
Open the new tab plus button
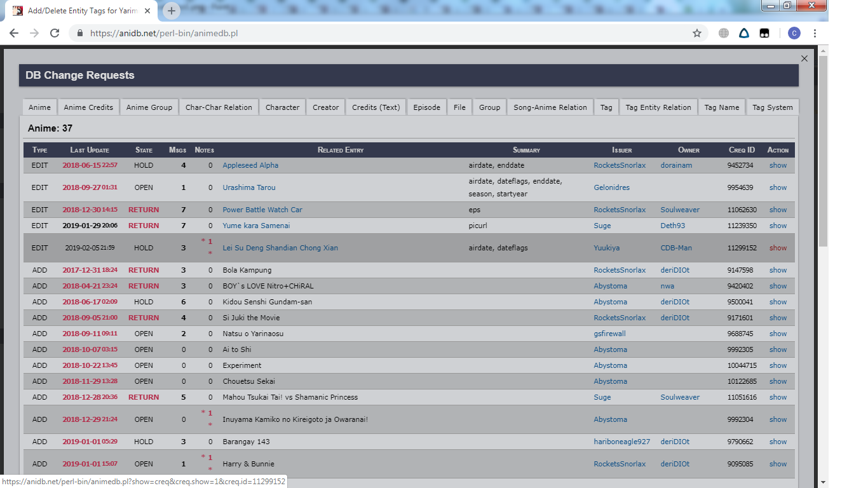[x=172, y=11]
